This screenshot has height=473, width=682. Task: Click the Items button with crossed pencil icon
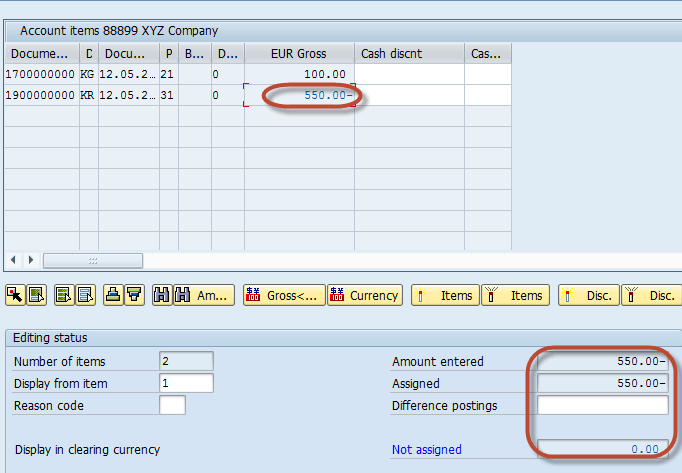pyautogui.click(x=514, y=295)
